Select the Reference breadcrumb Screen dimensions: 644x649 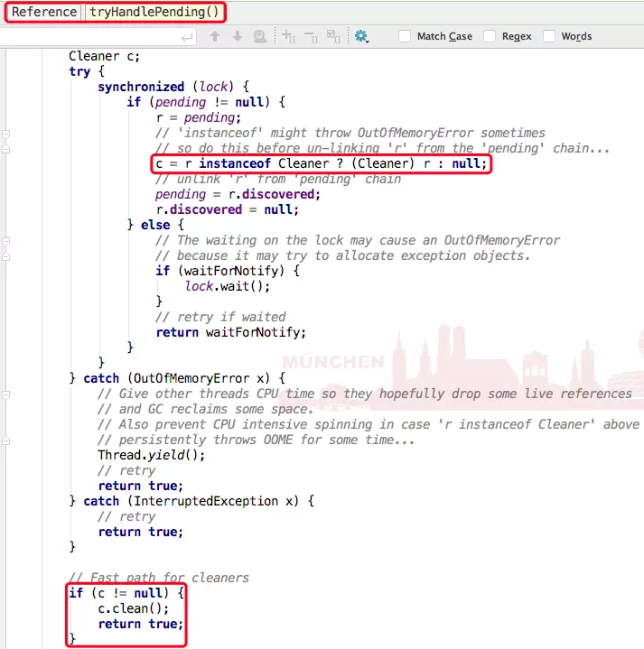[44, 12]
